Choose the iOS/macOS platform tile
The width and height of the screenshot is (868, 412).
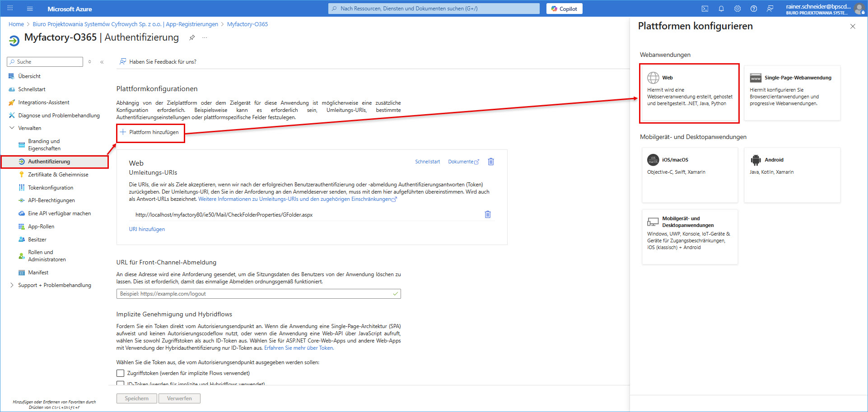(690, 175)
